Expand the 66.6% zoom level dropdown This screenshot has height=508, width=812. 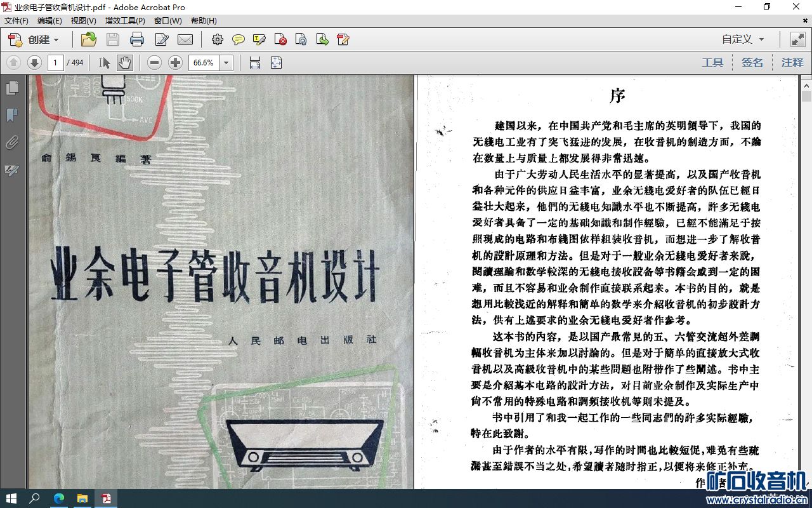pos(226,62)
